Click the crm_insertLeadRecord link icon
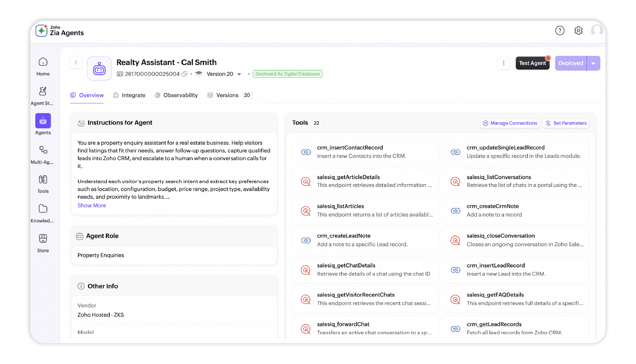 (455, 270)
